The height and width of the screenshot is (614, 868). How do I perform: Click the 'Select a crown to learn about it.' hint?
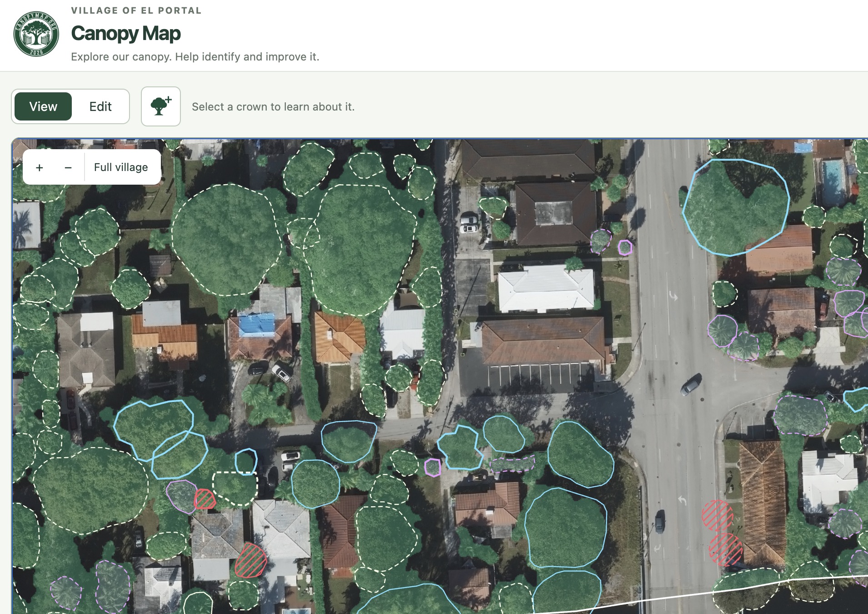(x=273, y=107)
